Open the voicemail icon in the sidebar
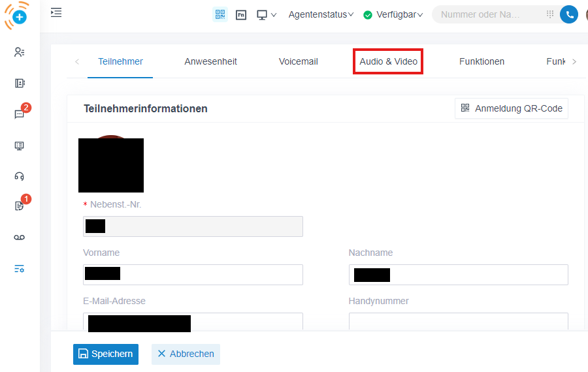 pos(20,238)
